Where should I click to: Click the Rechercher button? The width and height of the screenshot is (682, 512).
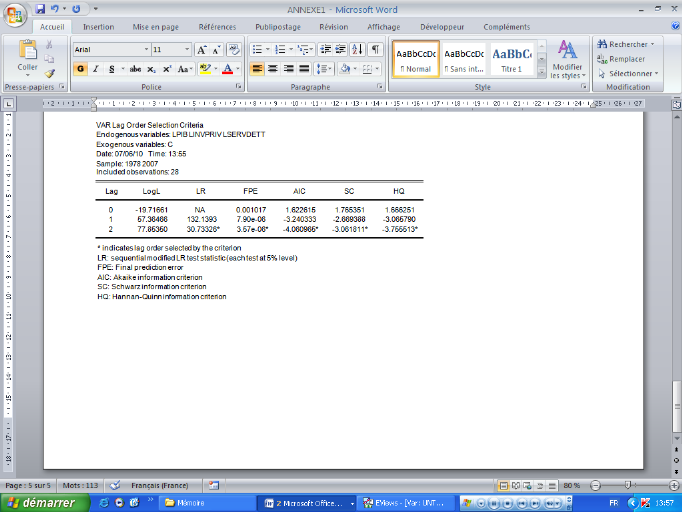626,44
